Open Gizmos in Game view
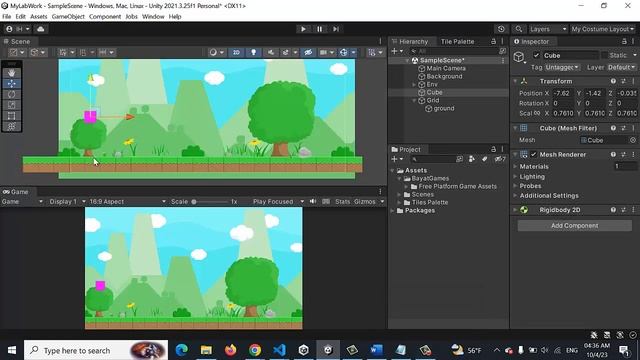This screenshot has width=640, height=360. click(364, 201)
